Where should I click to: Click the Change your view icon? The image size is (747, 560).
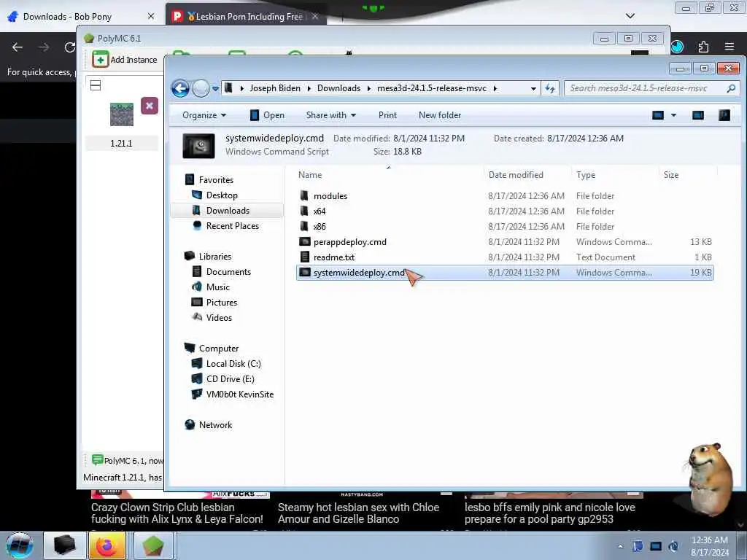(658, 115)
